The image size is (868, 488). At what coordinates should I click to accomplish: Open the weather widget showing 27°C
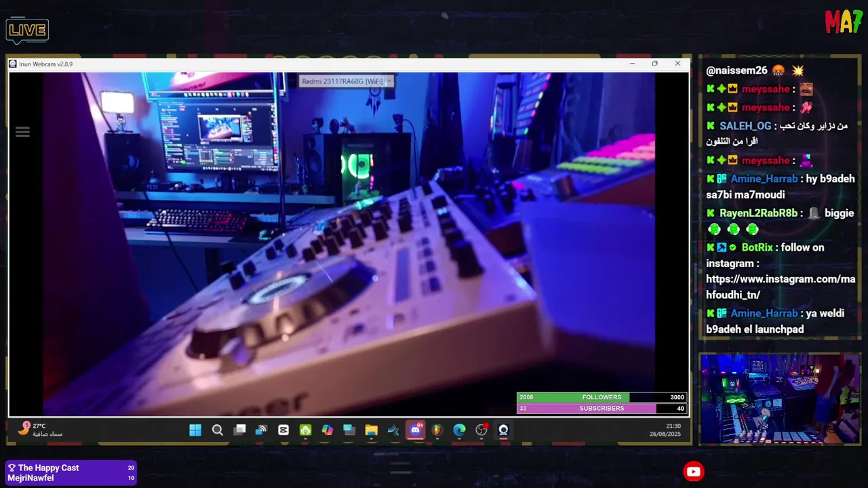[39, 430]
